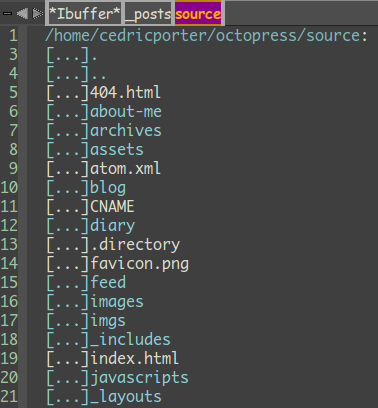Click the /home/cedricporter/octopress/source path header

click(x=206, y=35)
